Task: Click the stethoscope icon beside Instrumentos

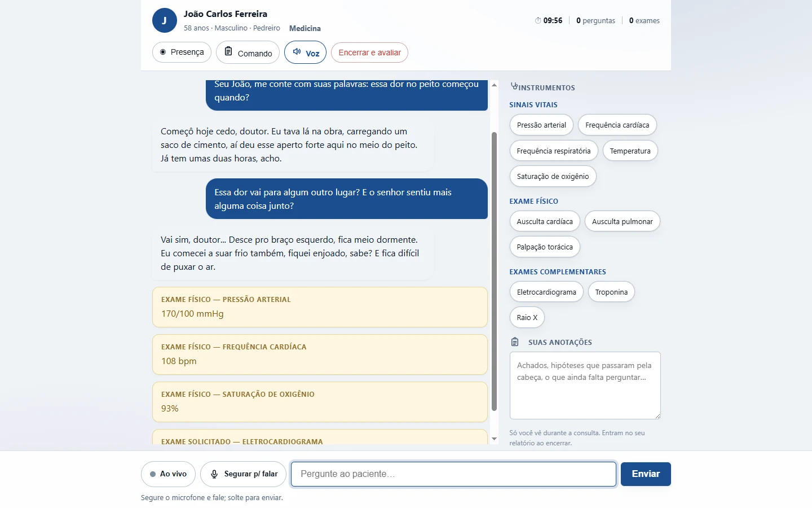Action: click(514, 86)
